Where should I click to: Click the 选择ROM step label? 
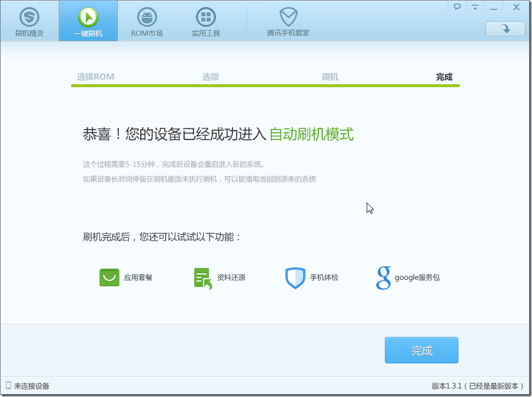tap(96, 77)
